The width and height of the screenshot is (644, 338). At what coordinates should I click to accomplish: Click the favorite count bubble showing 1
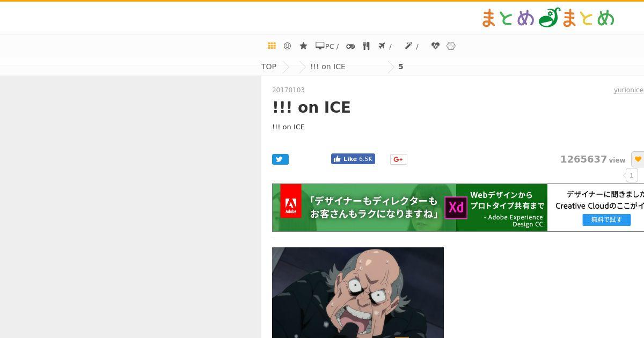coord(632,175)
